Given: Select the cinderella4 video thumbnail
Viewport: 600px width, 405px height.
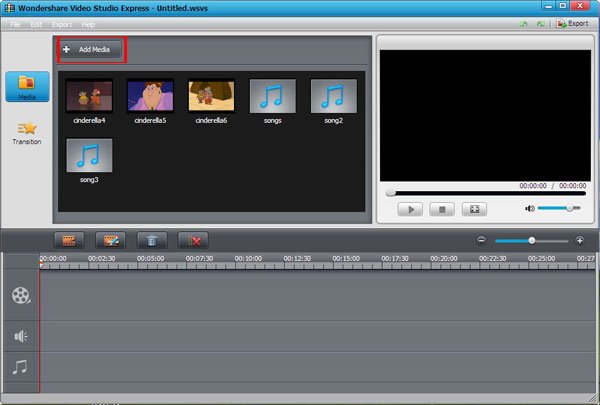Looking at the screenshot, I should 89,96.
